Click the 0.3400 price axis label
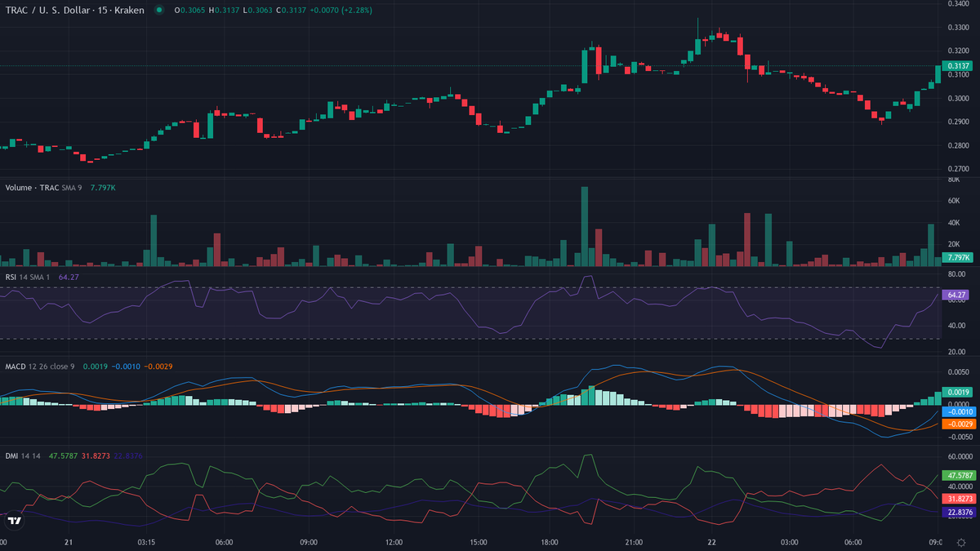Viewport: 980px width, 551px height. (x=957, y=4)
